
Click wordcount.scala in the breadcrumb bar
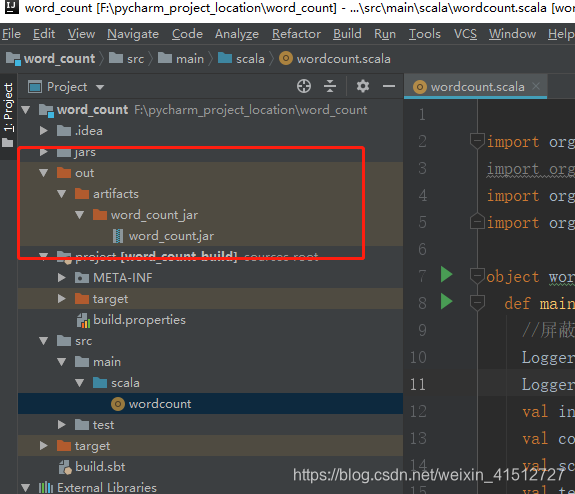344,59
